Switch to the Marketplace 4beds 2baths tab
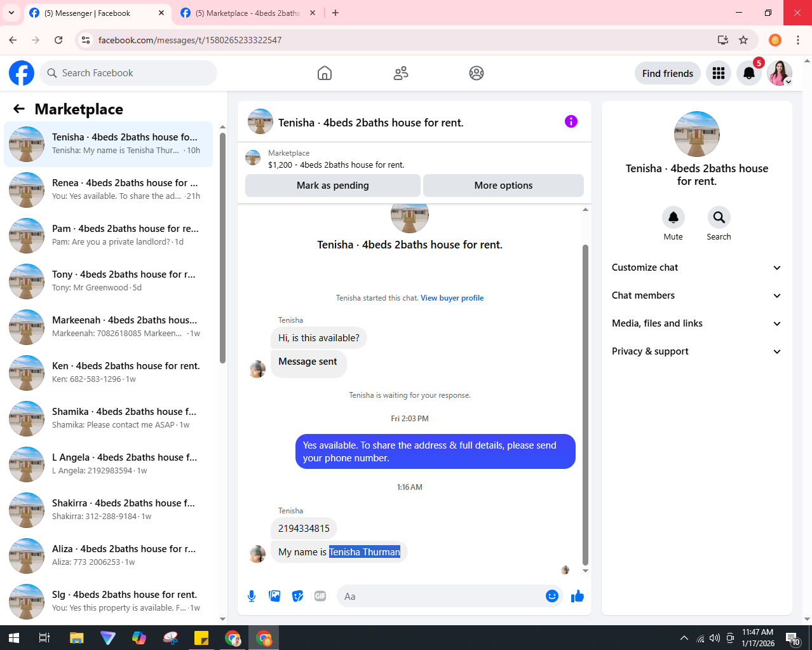Screen dimensions: 812x650 click(x=248, y=13)
